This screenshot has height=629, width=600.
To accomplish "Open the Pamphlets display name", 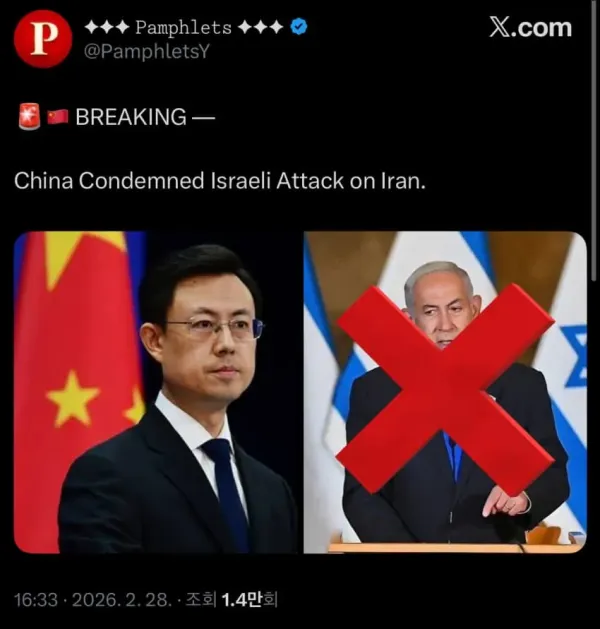I will pos(184,27).
